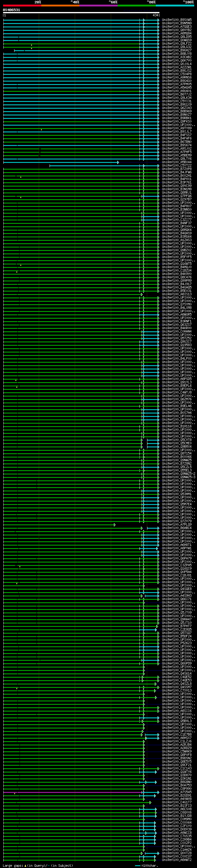Select the UniRef100_C7US35 hit
This screenshot has height=868, width=197.
177,836
